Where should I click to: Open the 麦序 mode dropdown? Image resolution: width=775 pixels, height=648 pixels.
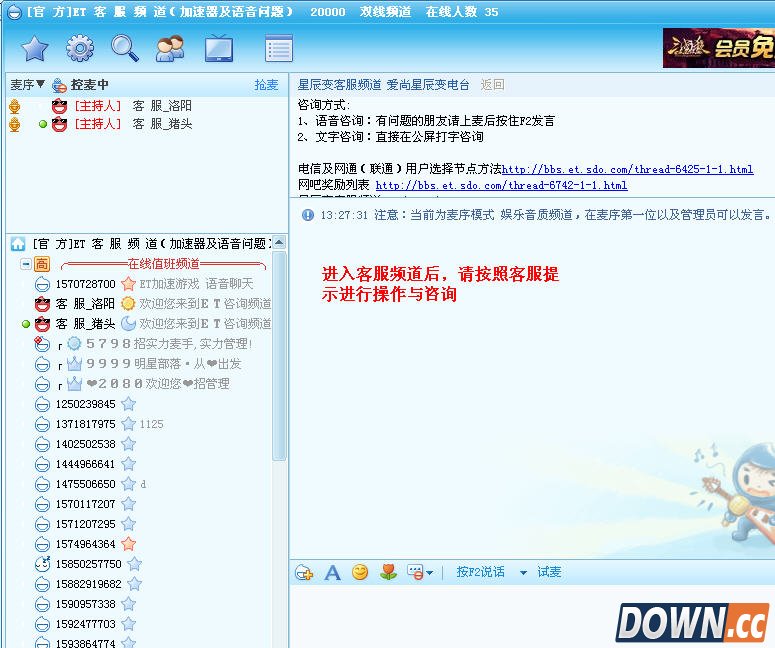coord(28,85)
